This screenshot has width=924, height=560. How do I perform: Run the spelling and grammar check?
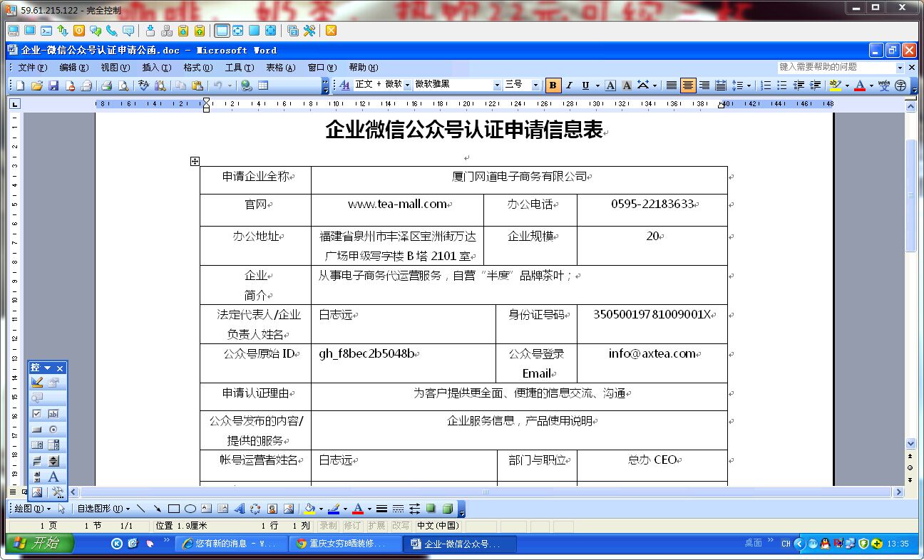click(144, 85)
